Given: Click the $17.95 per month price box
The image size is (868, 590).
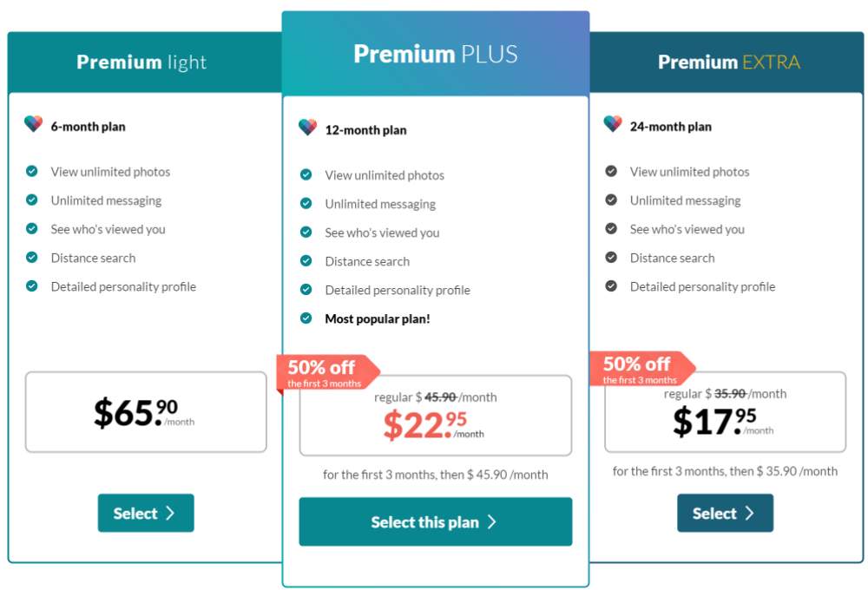Looking at the screenshot, I should 725,412.
